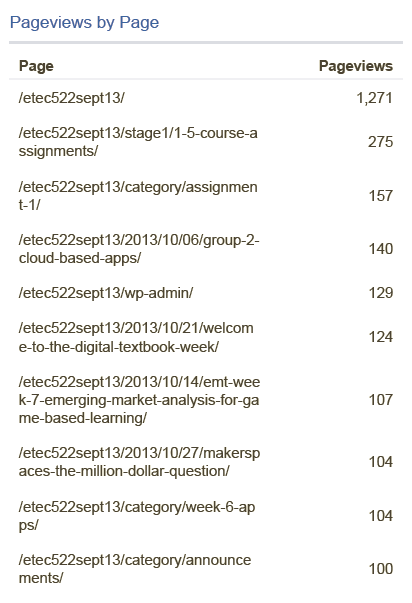Select the 124 pageviews value
The height and width of the screenshot is (603, 412).
tap(381, 337)
